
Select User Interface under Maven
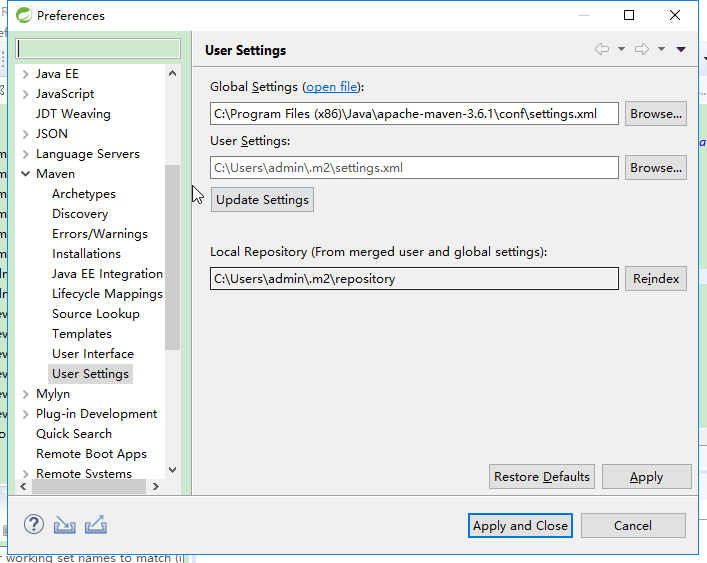(x=92, y=354)
